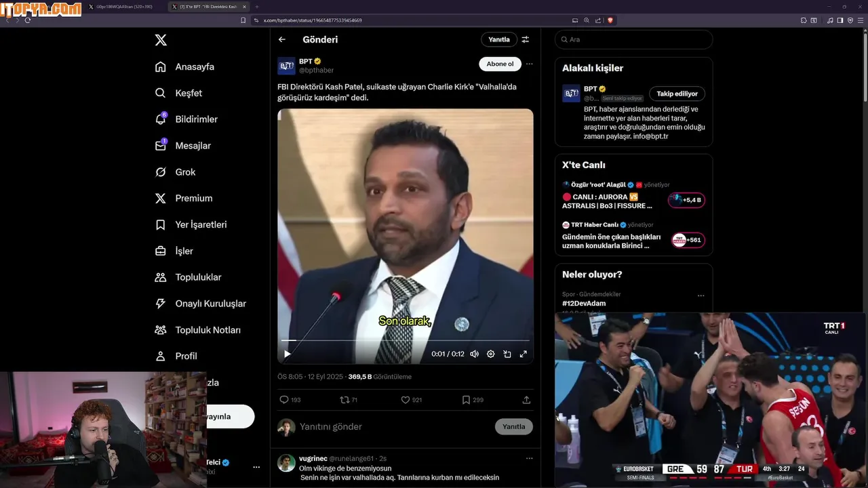Toggle picture-in-picture for video
Image resolution: width=868 pixels, height=488 pixels.
[507, 354]
